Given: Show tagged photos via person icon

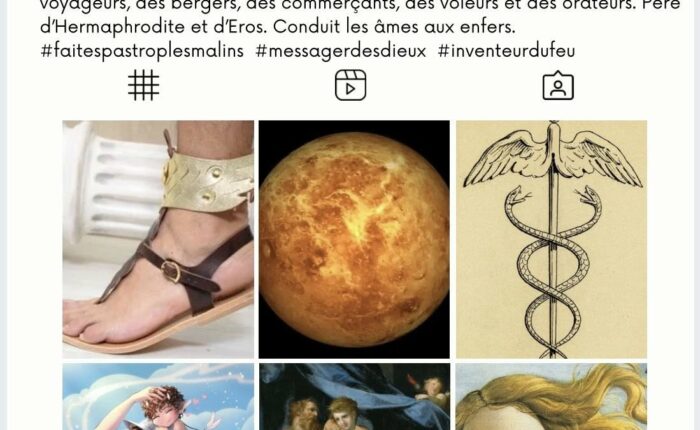Looking at the screenshot, I should (558, 86).
